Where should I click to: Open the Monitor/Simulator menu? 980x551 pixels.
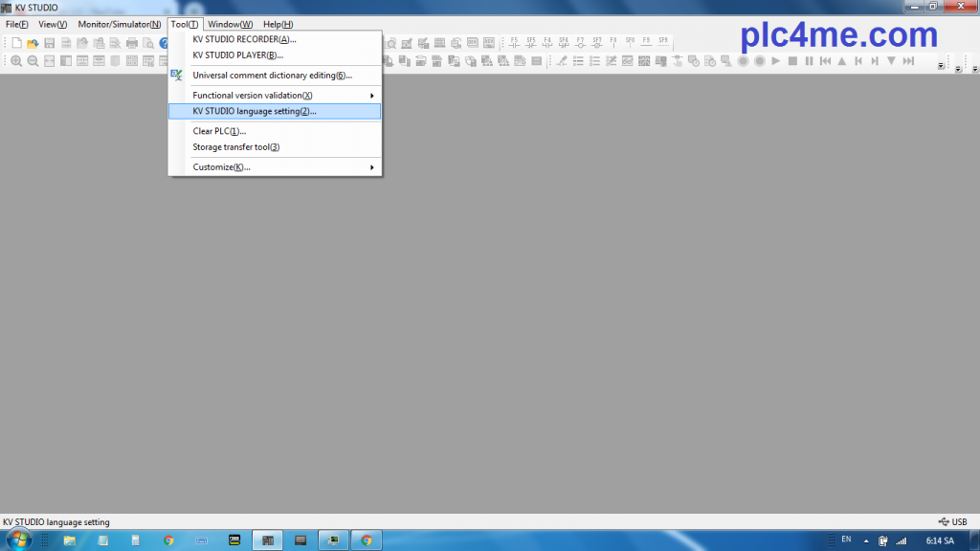click(x=120, y=24)
